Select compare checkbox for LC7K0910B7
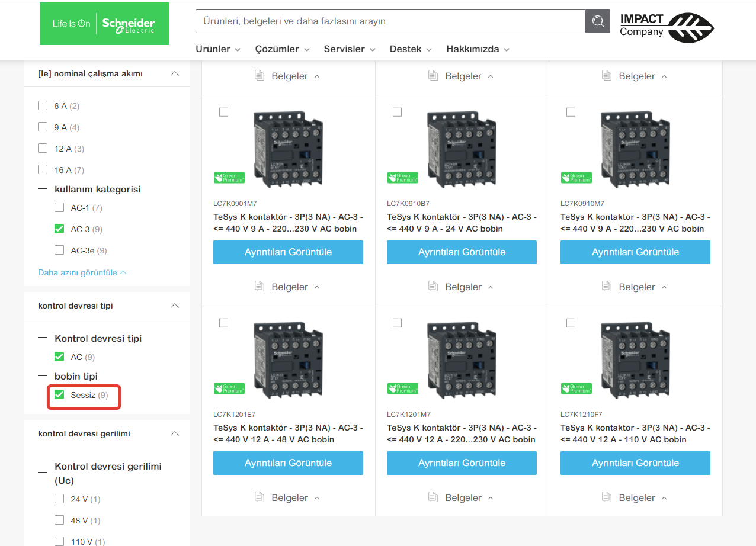Image resolution: width=756 pixels, height=546 pixels. tap(397, 112)
